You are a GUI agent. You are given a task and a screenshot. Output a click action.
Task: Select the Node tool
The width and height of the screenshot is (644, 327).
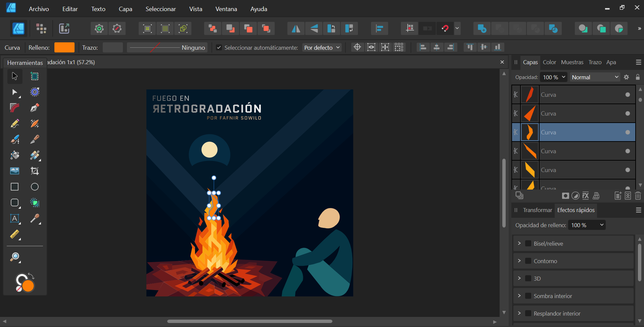15,92
